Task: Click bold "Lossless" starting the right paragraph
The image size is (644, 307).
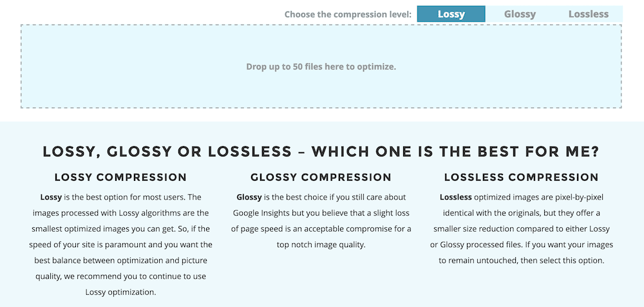Action: (x=456, y=197)
